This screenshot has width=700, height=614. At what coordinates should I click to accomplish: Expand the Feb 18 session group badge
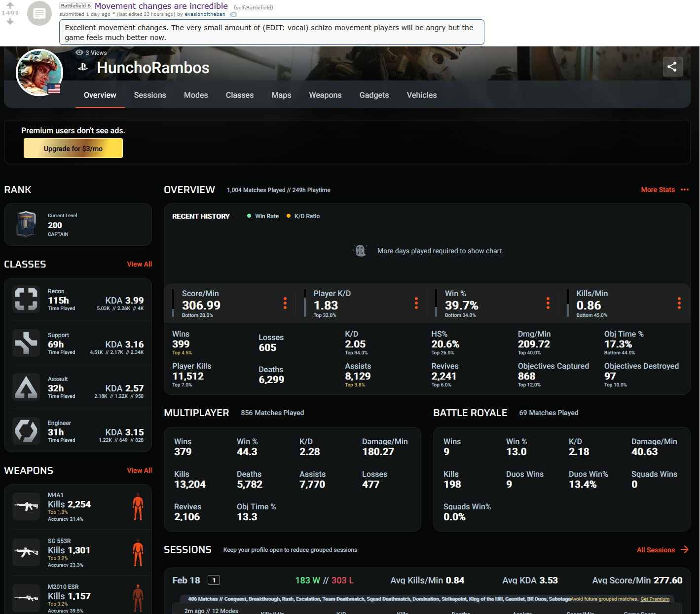click(214, 580)
